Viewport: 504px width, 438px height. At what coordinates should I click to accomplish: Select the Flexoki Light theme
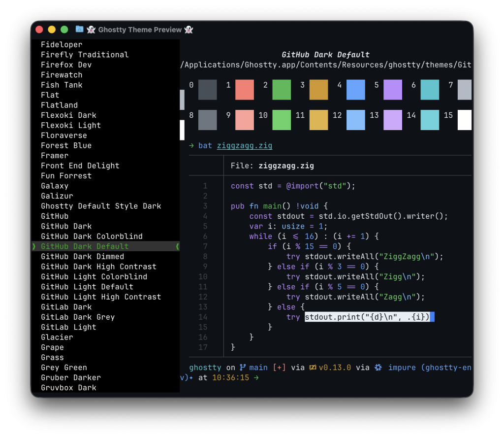[x=71, y=126]
